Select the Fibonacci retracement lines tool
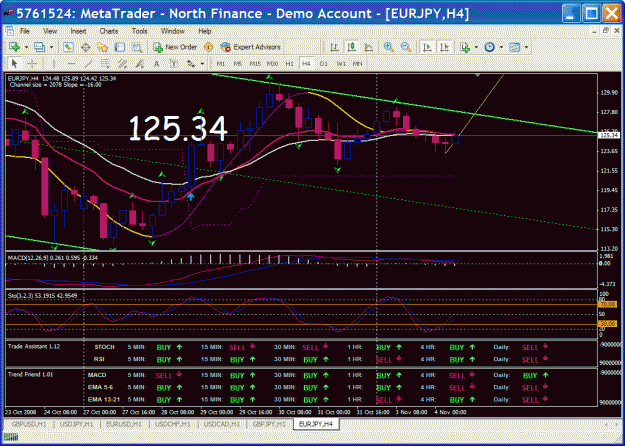This screenshot has height=446, width=625. pos(105,63)
